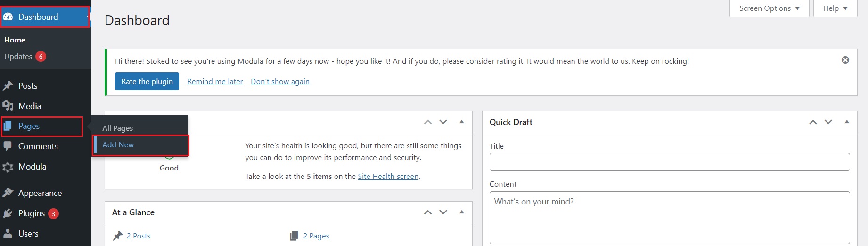Dismiss the Modula rating notice

pyautogui.click(x=845, y=60)
